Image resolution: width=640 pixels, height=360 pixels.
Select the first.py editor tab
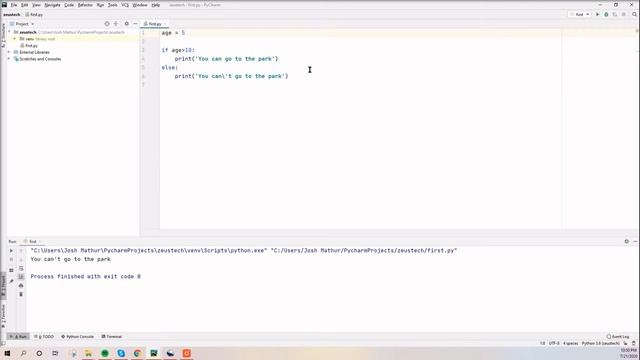[x=153, y=24]
